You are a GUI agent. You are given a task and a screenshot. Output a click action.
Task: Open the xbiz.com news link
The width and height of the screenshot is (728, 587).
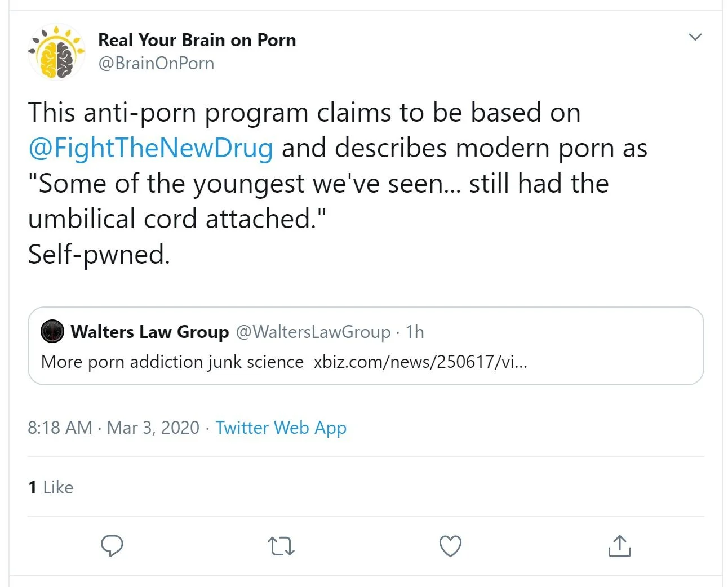coord(420,362)
